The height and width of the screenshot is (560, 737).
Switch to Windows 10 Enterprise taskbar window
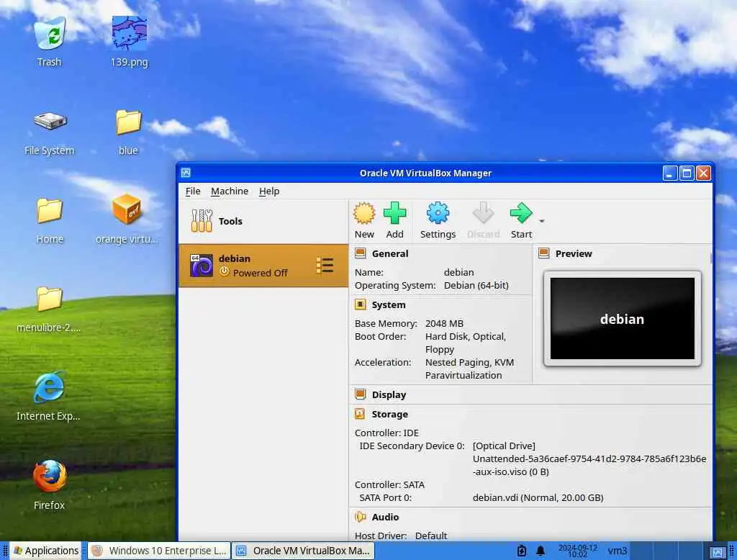coord(159,551)
